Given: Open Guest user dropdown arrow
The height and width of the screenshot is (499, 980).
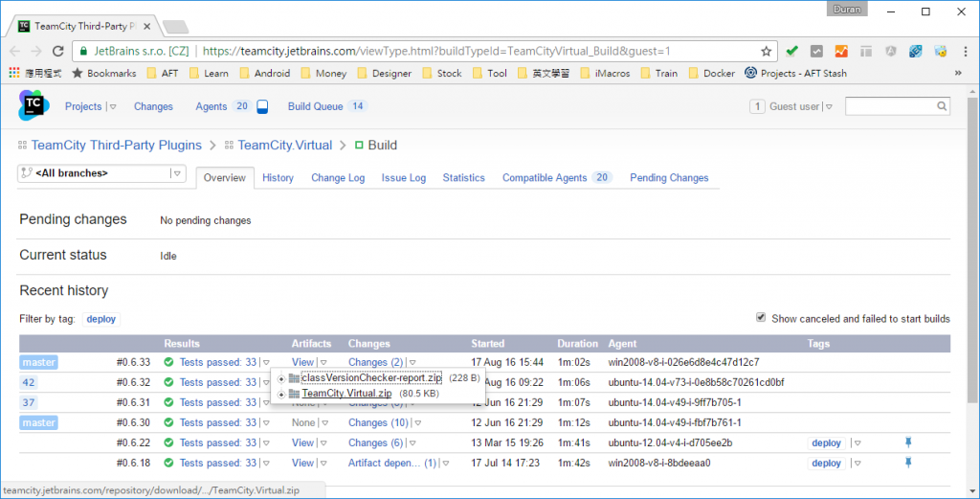Looking at the screenshot, I should point(829,107).
